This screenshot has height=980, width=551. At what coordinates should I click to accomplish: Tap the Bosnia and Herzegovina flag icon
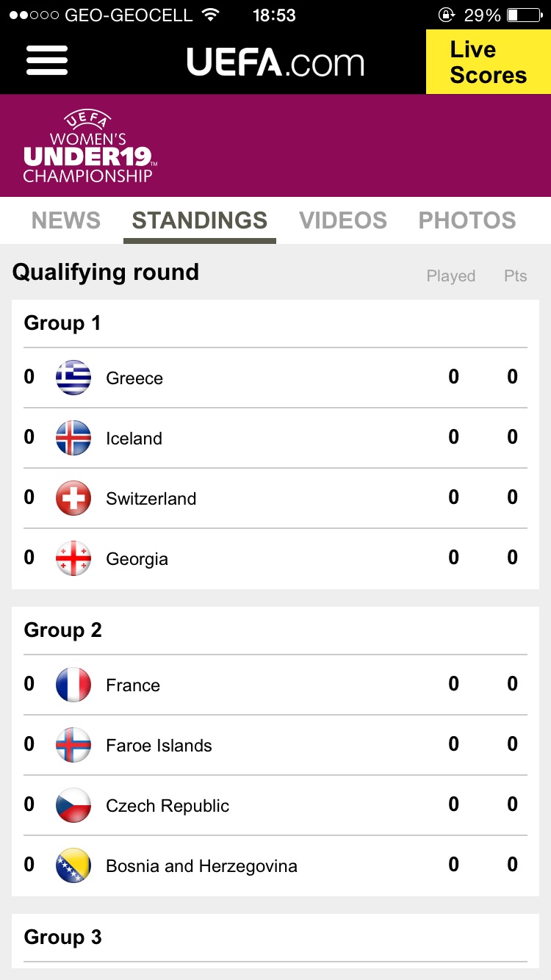73,865
